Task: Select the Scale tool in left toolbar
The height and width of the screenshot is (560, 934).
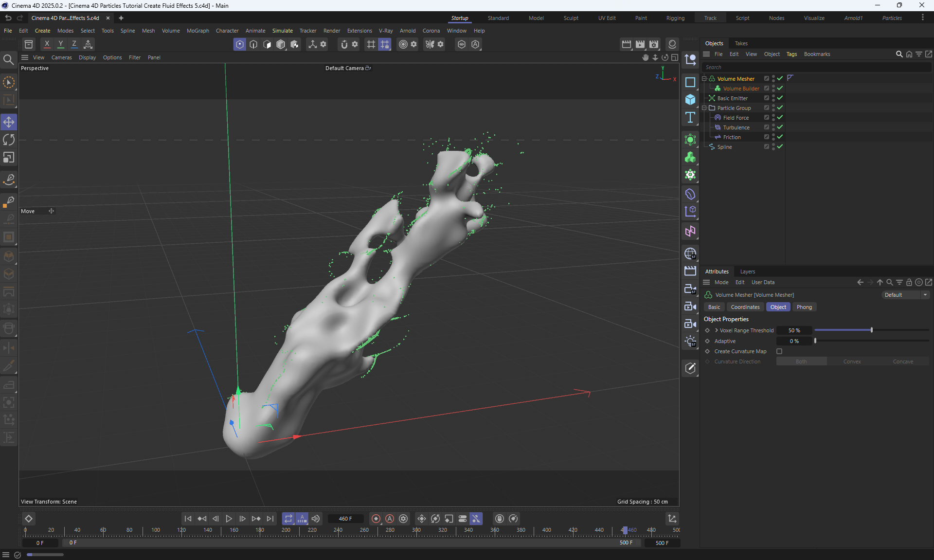Action: point(9,158)
